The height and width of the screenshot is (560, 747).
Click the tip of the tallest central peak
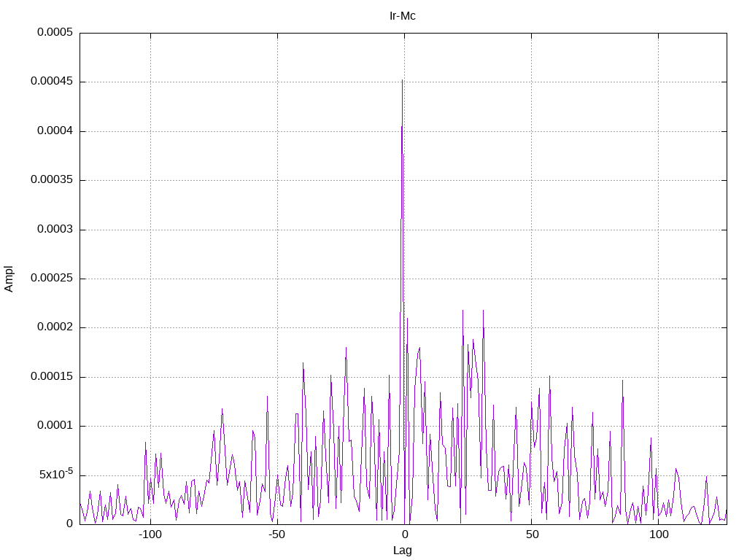[x=402, y=80]
